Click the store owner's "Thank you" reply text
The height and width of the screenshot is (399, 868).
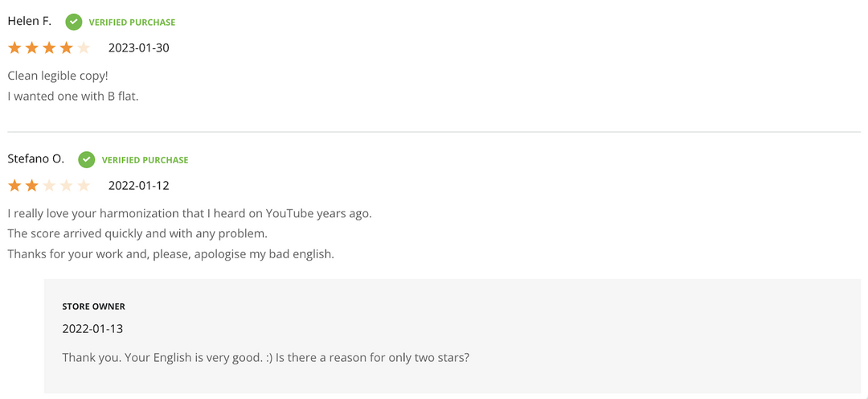coord(265,357)
